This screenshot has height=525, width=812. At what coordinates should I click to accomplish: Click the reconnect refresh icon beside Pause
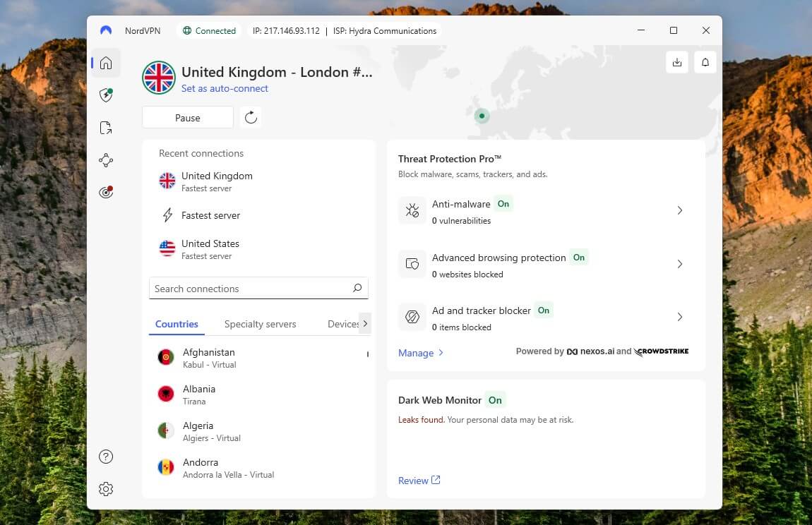click(x=251, y=117)
